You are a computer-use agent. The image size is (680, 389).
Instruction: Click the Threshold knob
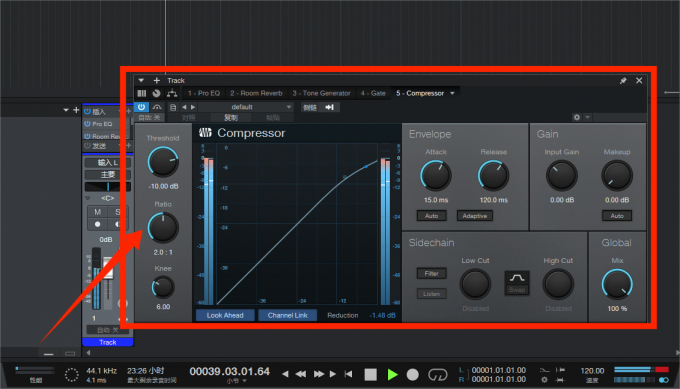[163, 162]
